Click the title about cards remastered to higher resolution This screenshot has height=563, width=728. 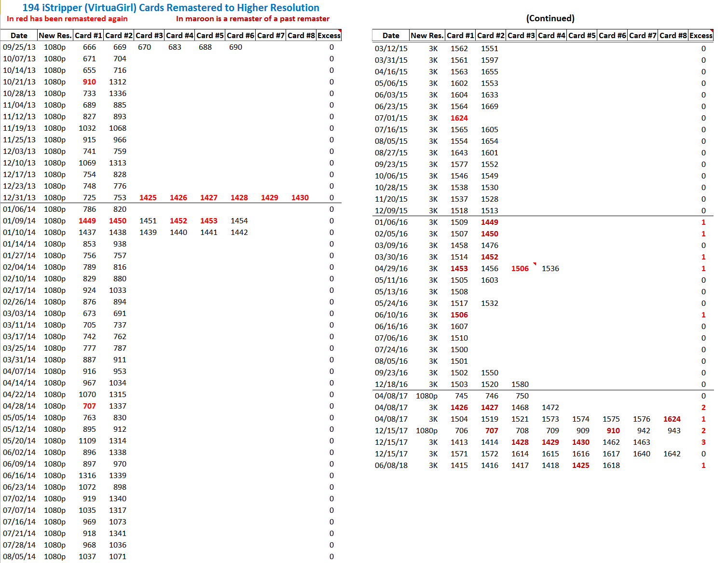tap(171, 8)
